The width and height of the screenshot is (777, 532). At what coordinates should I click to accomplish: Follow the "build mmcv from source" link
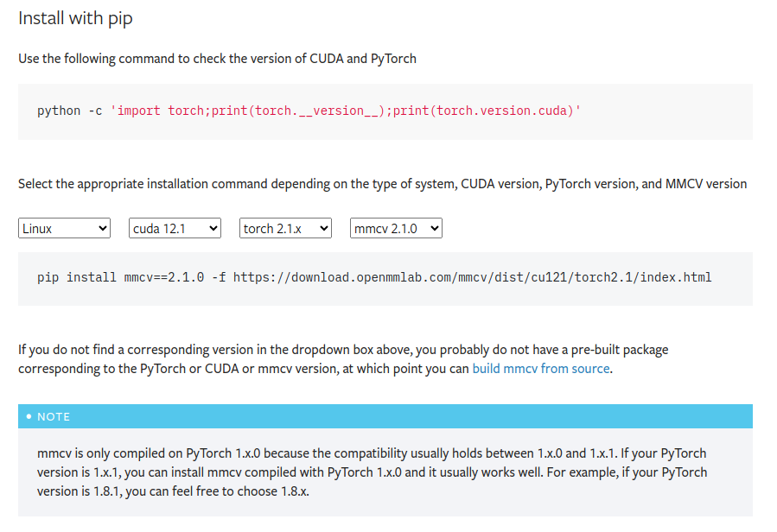coord(541,369)
